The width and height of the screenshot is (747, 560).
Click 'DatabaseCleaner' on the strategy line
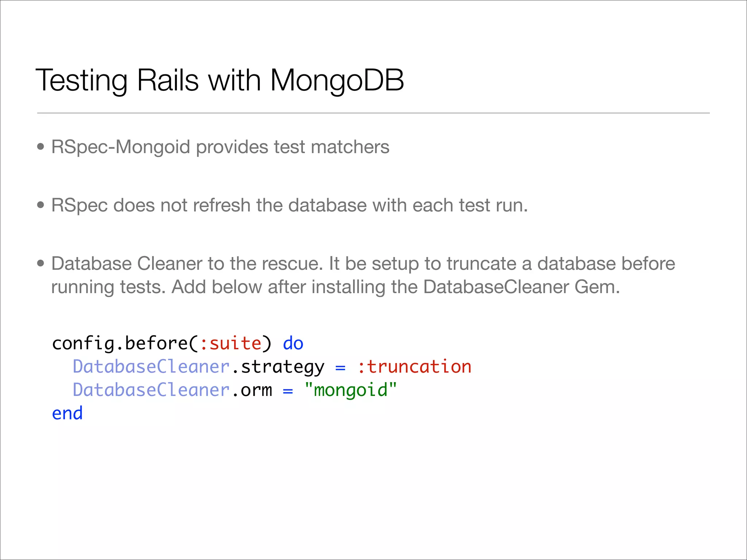(151, 367)
